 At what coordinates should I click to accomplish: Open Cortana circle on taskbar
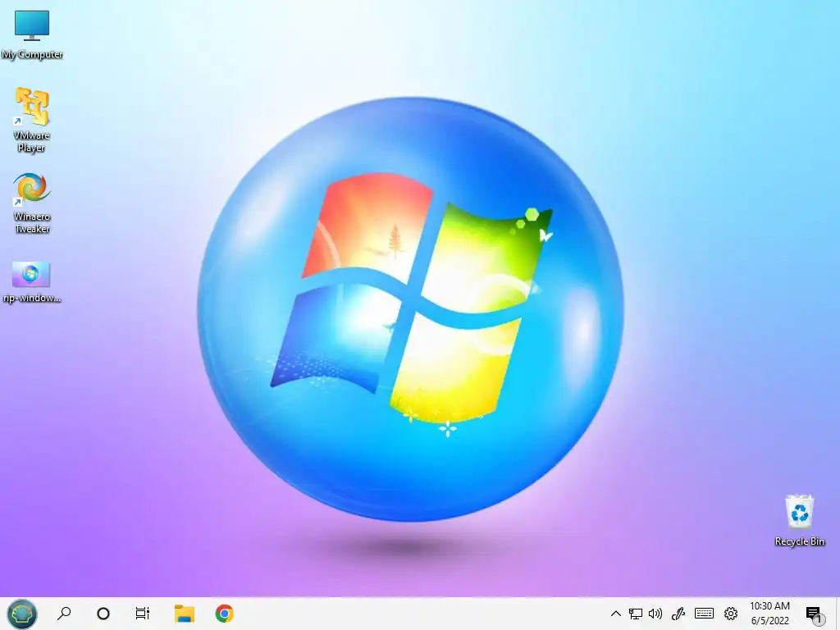pyautogui.click(x=103, y=614)
